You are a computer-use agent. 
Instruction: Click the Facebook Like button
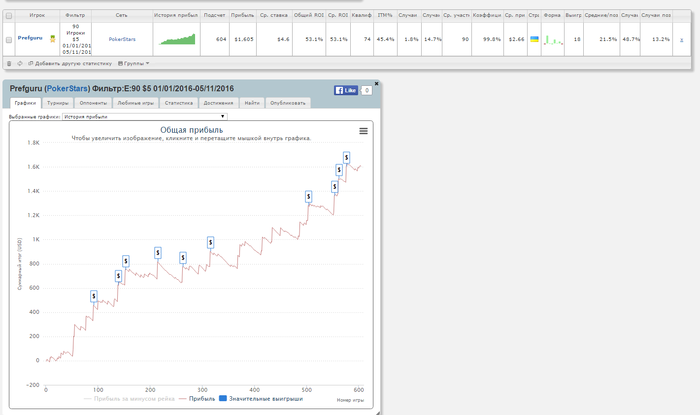click(346, 90)
